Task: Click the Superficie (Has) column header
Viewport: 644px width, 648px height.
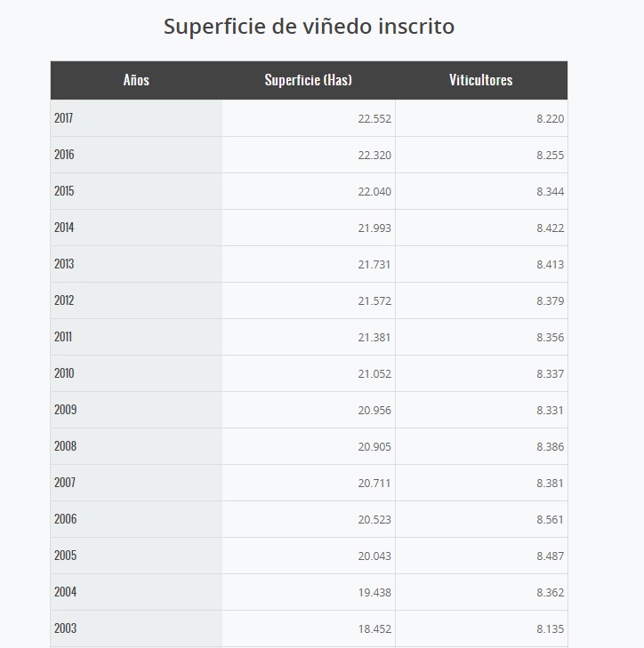Action: [308, 80]
